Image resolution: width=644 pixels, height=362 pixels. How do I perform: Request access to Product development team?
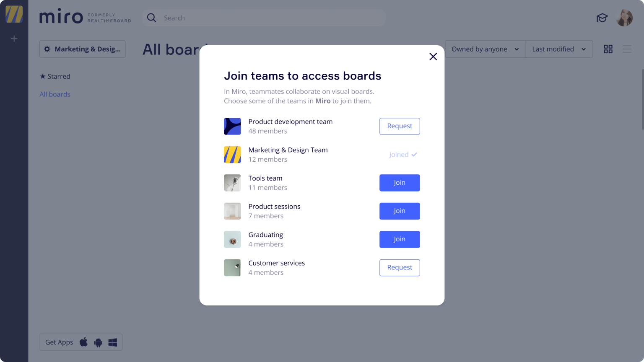point(399,126)
